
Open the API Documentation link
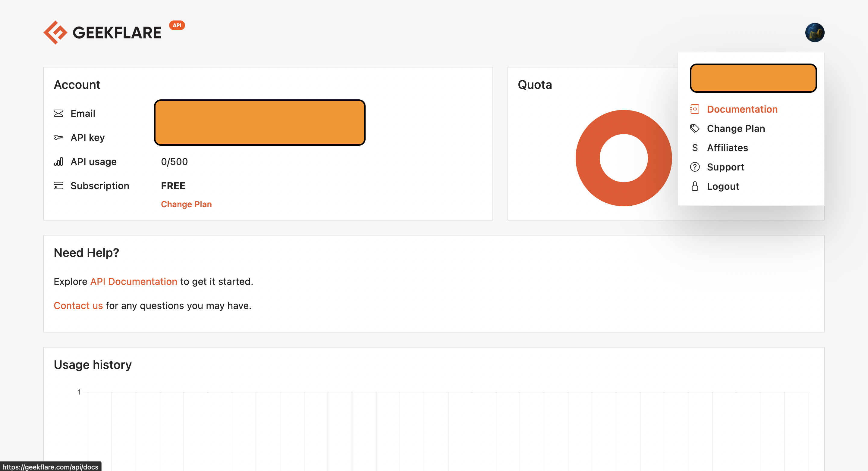134,281
